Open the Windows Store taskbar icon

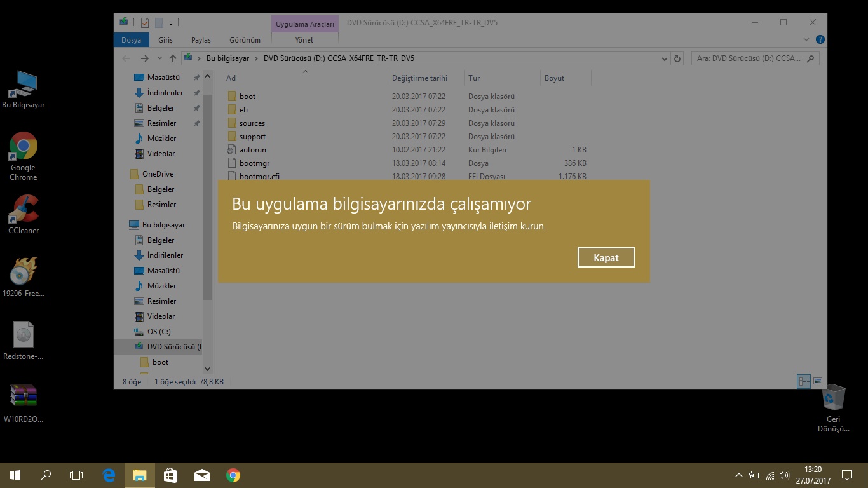[170, 475]
